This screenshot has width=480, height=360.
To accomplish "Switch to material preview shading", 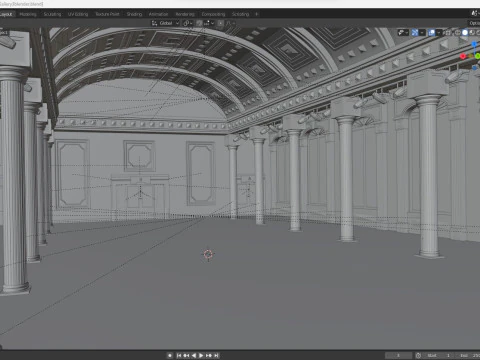I will tap(472, 33).
